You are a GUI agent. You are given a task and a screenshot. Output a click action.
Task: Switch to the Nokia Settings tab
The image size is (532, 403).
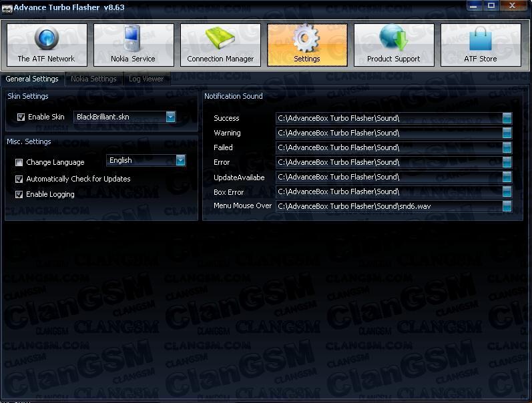[93, 79]
